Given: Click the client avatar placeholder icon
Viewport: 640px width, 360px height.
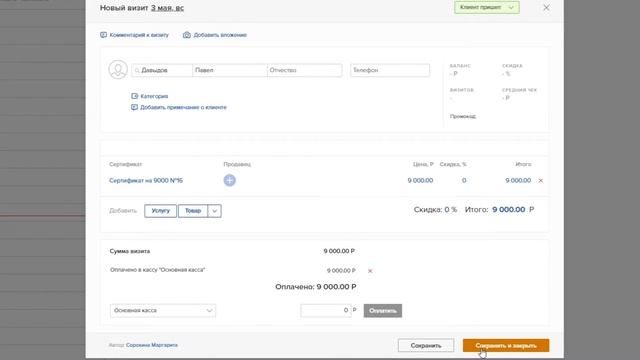Looking at the screenshot, I should tap(118, 70).
